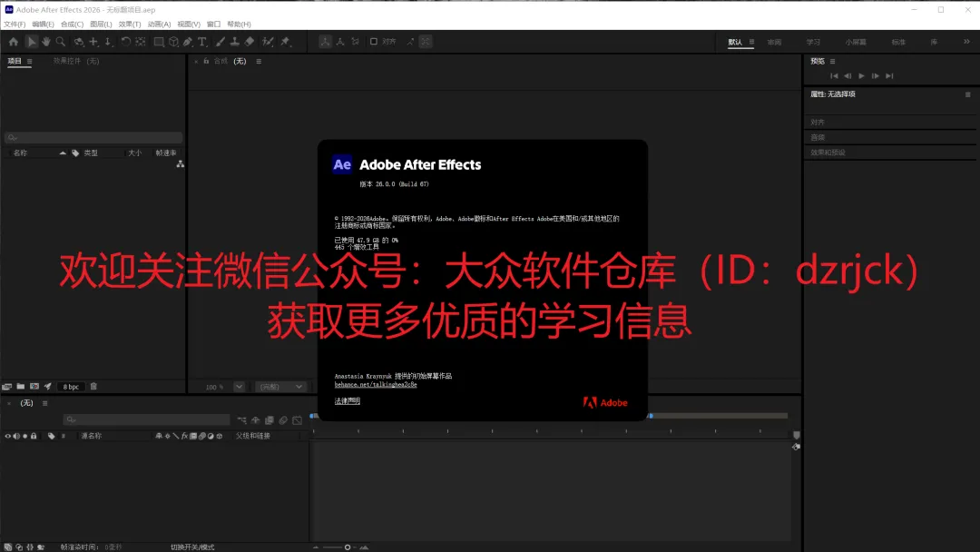The width and height of the screenshot is (980, 552).
Task: Open the zoom level 100% dropdown
Action: 239,387
